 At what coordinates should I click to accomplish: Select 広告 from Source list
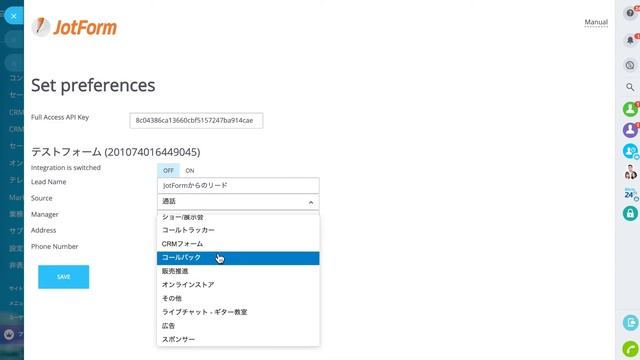click(238, 326)
